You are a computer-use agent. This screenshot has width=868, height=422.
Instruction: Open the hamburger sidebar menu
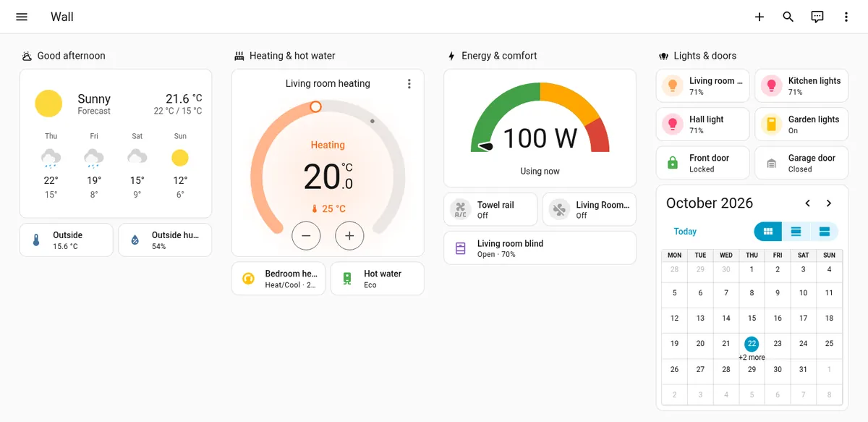coord(22,17)
